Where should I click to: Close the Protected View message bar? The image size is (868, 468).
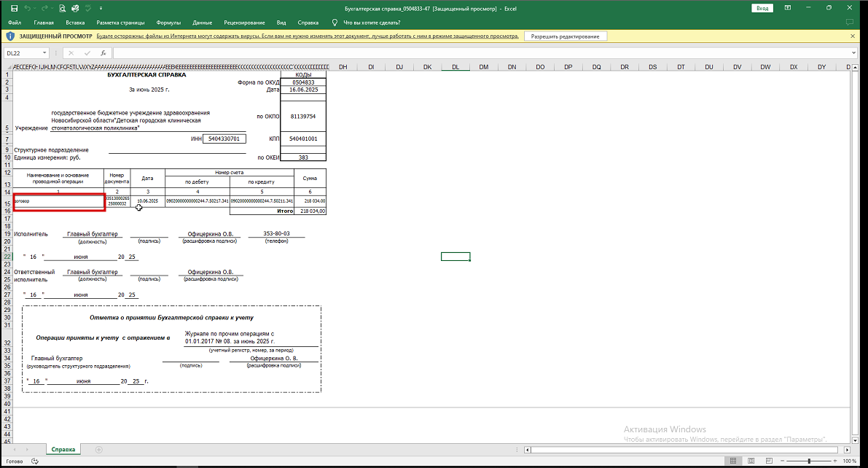853,36
